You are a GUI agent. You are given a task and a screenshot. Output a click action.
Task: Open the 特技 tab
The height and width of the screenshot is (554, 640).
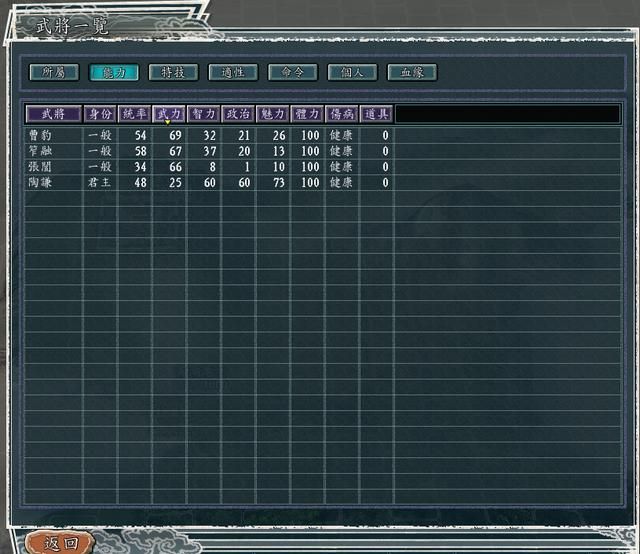coord(173,73)
